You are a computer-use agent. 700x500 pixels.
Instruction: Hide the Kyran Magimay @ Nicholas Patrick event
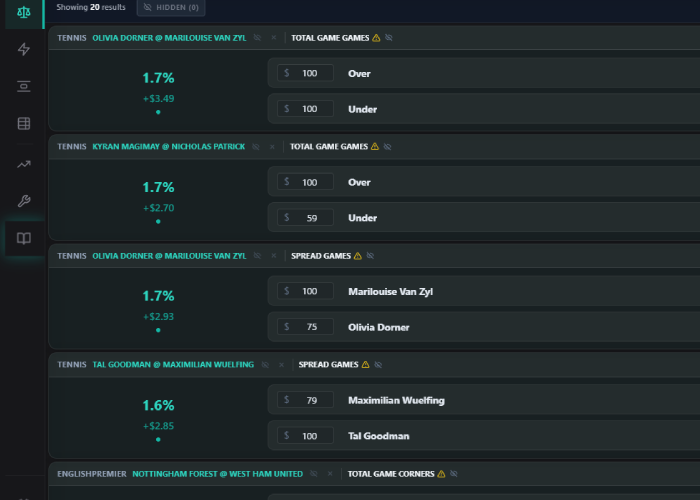click(256, 146)
